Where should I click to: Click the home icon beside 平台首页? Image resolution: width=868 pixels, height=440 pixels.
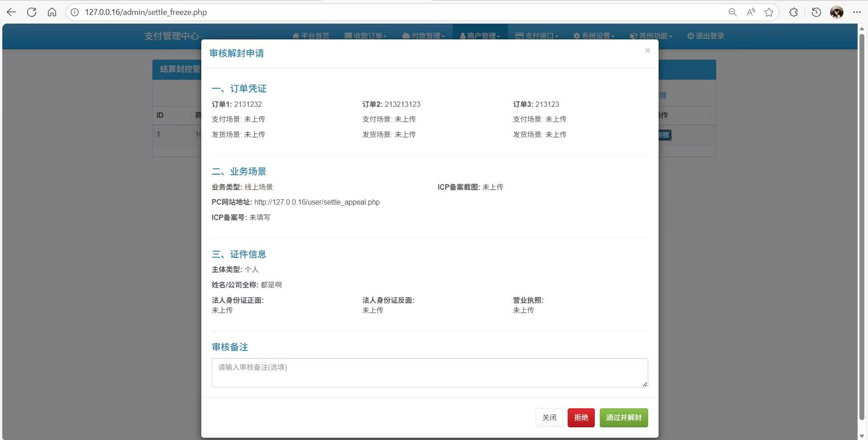[296, 36]
